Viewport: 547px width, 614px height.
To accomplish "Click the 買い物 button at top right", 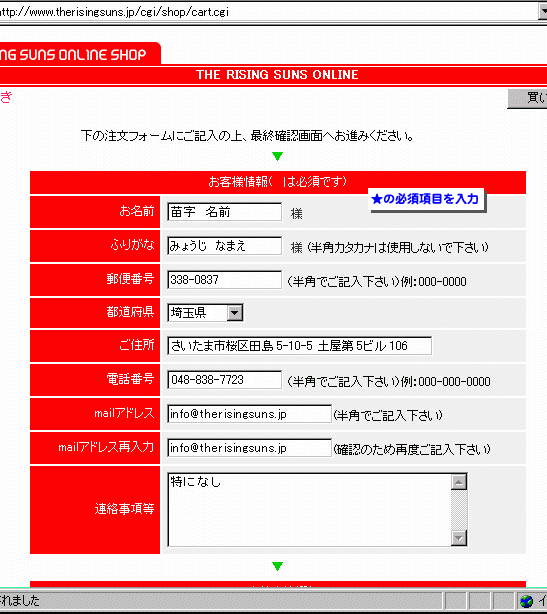I will 527,98.
